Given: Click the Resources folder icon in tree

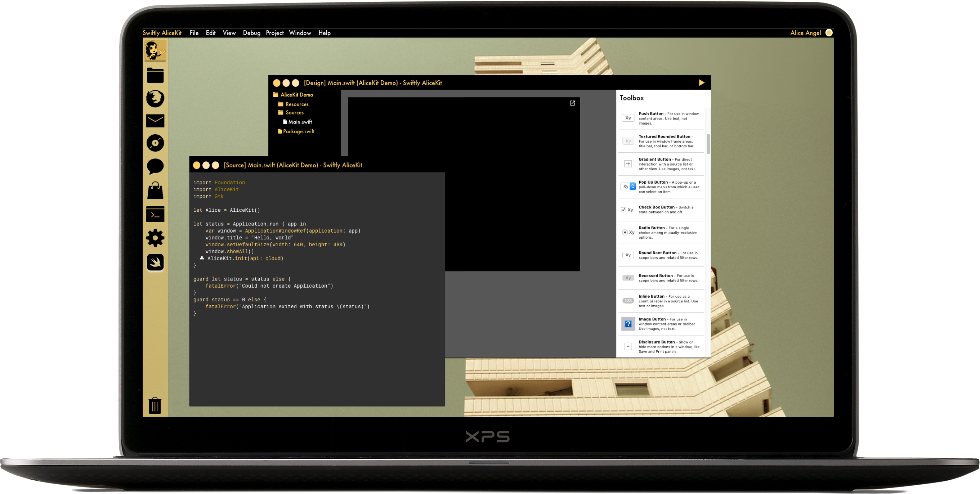Looking at the screenshot, I should click(x=281, y=104).
